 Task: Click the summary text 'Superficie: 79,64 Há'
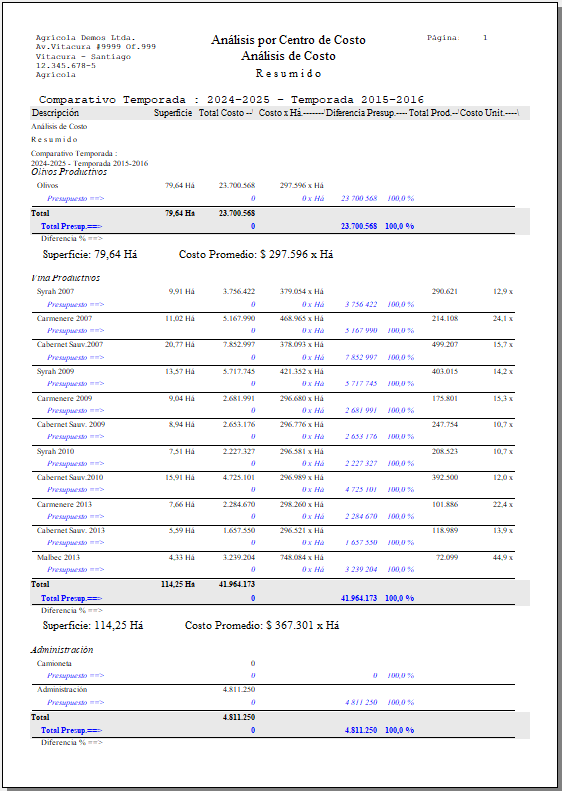coord(90,254)
